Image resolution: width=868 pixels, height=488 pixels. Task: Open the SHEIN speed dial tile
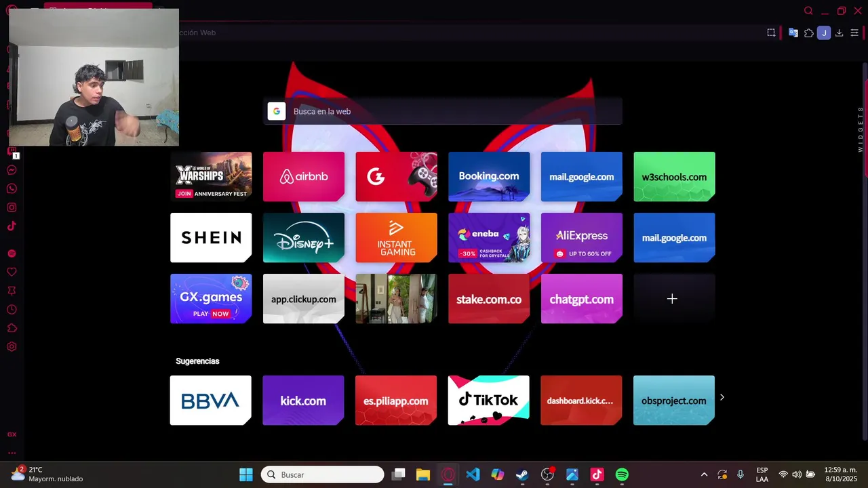(x=211, y=237)
